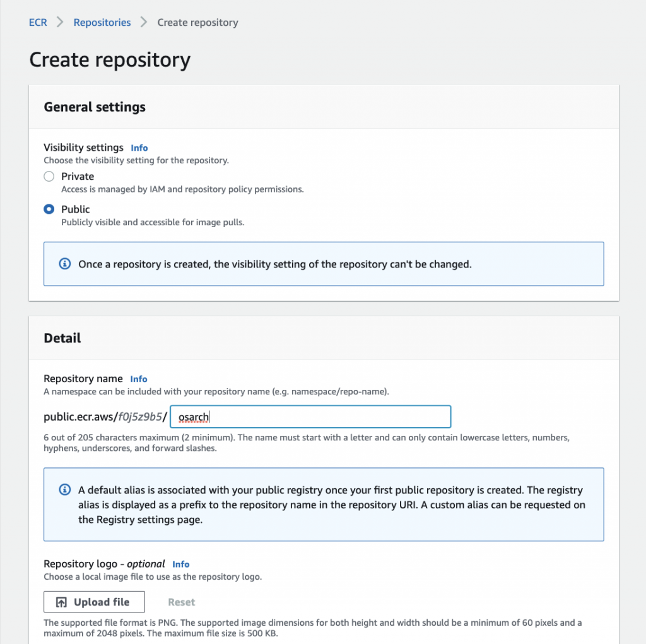The image size is (646, 644).
Task: Click the info icon in the visibility warning
Action: tap(64, 264)
